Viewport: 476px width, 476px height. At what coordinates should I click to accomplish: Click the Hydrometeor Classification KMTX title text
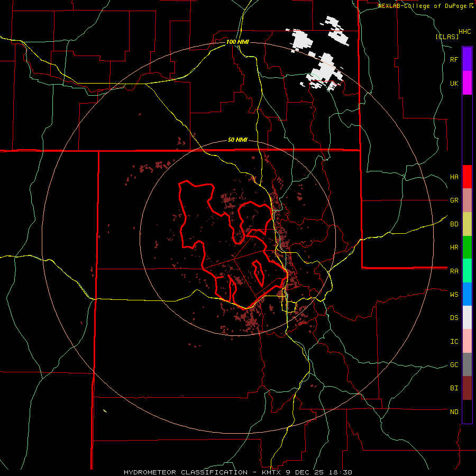[238, 472]
